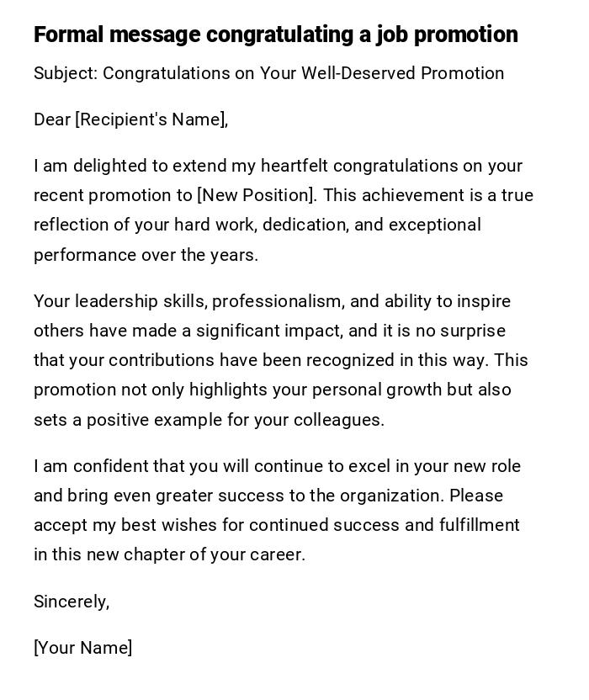
Task: Click the word 'fulfillment' in third paragraph
Action: (479, 525)
